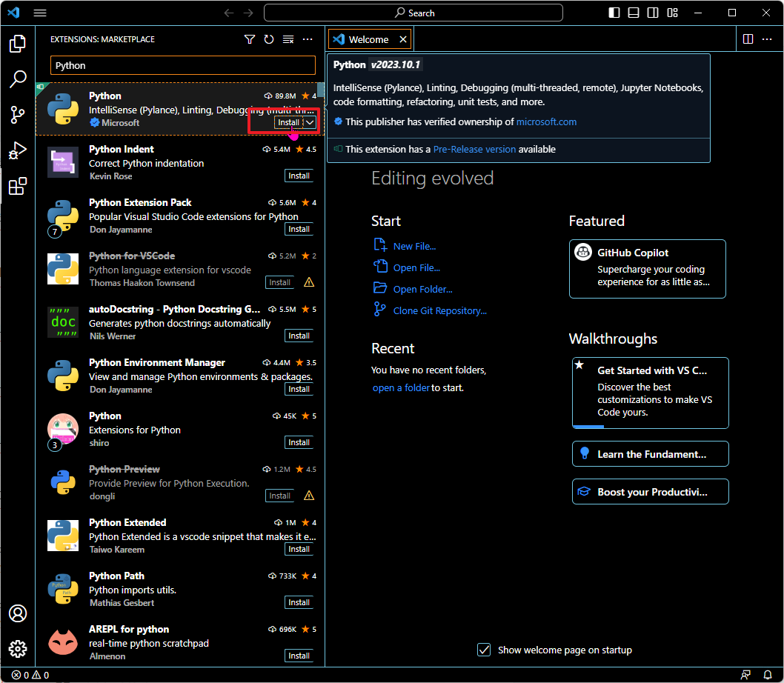Select the Welcome tab
Screen dimensions: 784x683
pos(369,39)
